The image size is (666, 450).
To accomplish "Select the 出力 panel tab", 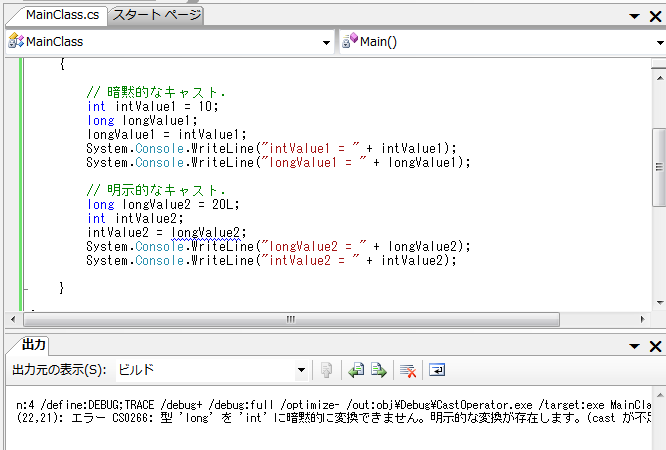I will pyautogui.click(x=34, y=344).
